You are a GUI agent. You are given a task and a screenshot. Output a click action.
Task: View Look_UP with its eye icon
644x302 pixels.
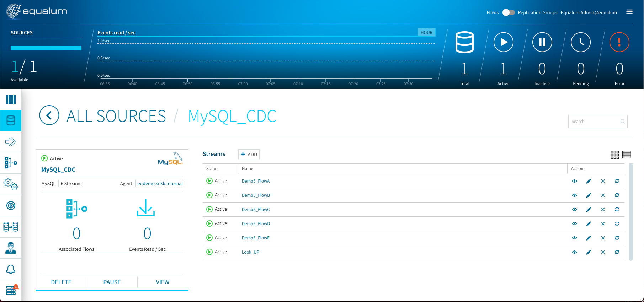(574, 252)
